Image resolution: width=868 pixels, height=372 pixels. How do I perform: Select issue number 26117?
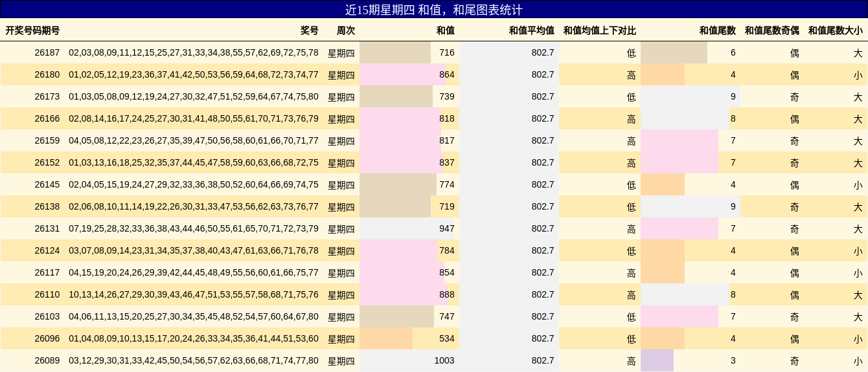[x=47, y=272]
